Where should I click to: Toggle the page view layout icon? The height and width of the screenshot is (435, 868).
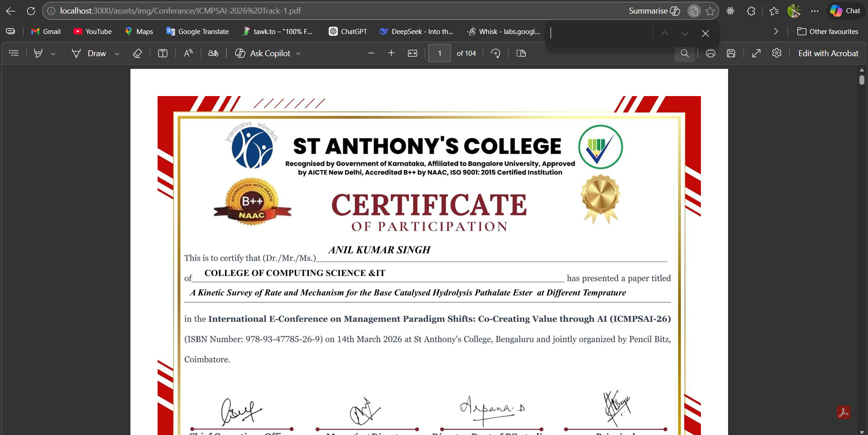[x=521, y=53]
